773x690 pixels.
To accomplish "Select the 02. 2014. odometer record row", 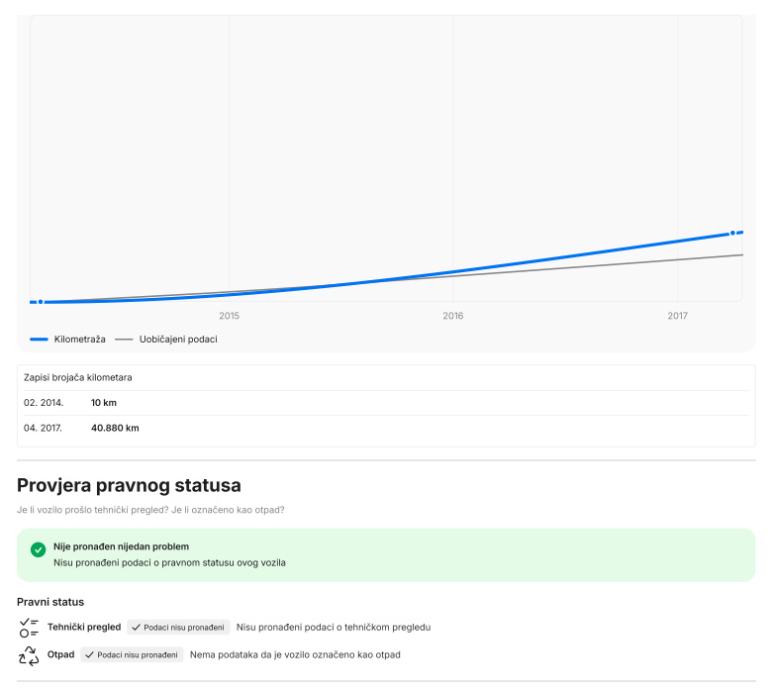I will point(386,402).
